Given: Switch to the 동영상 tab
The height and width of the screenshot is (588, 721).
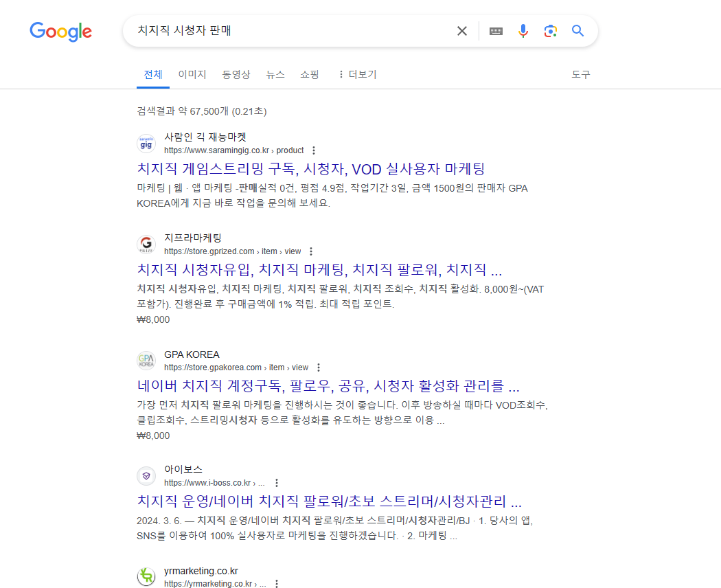Looking at the screenshot, I should point(236,75).
